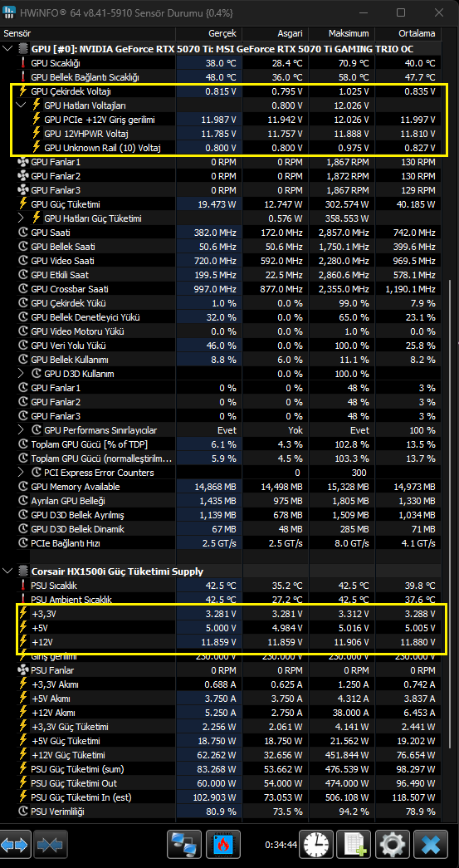Click the elapsed time 0:34:44 display
459x868 pixels.
[x=281, y=846]
